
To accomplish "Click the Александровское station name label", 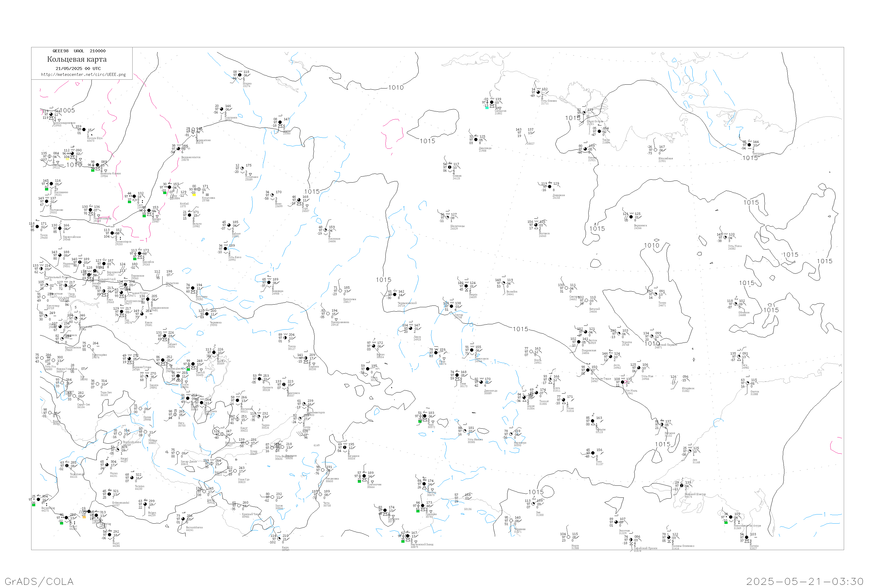I will (x=64, y=123).
